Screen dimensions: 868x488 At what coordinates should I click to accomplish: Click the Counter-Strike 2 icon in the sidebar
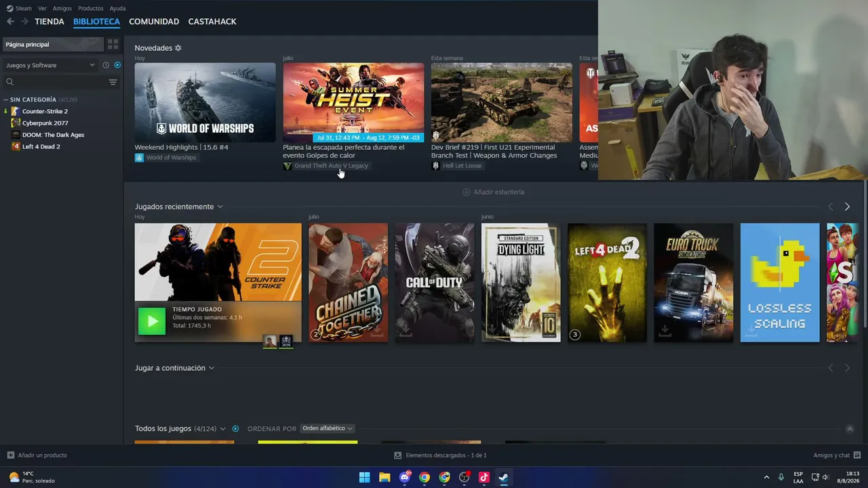coord(16,111)
